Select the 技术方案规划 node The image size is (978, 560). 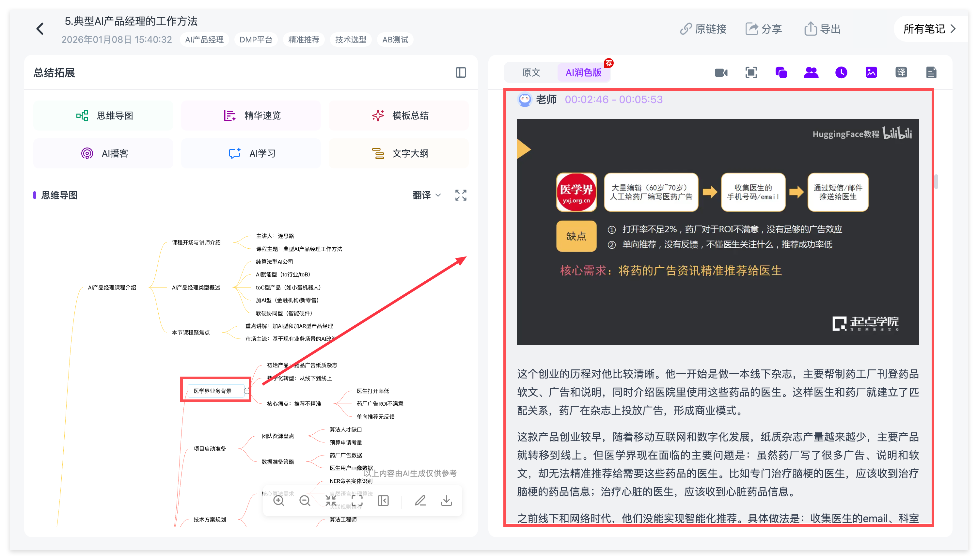pyautogui.click(x=210, y=519)
